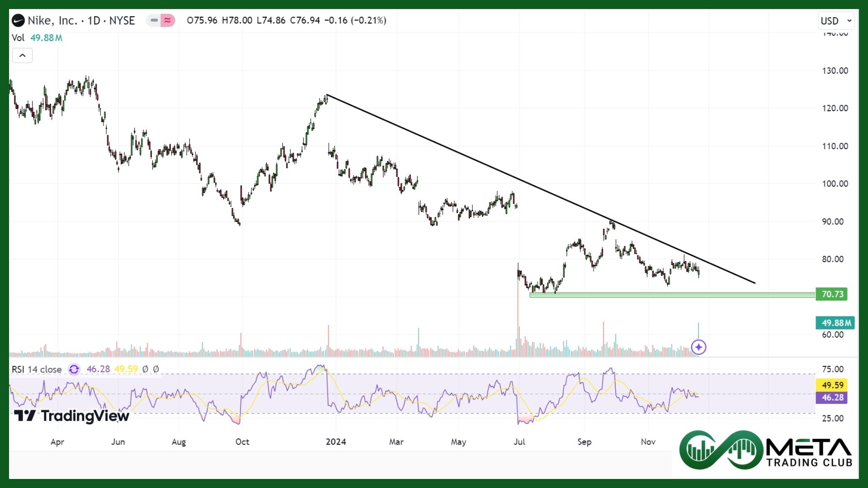Click the 70.73 green price label
Screen dimensions: 868x488
click(x=832, y=294)
